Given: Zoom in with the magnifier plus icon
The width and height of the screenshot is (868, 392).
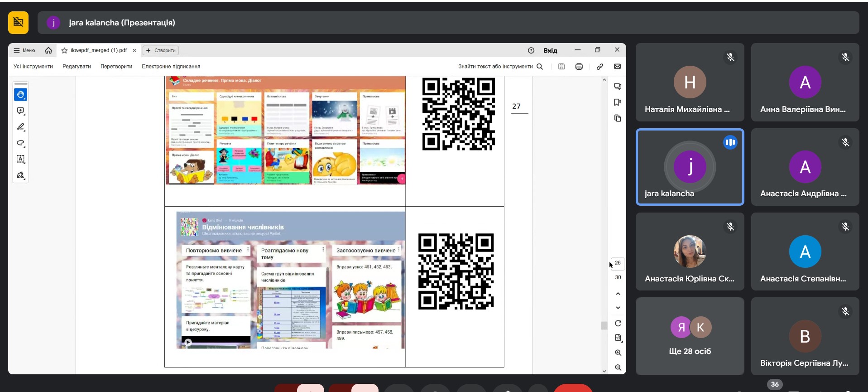Looking at the screenshot, I should [x=618, y=353].
